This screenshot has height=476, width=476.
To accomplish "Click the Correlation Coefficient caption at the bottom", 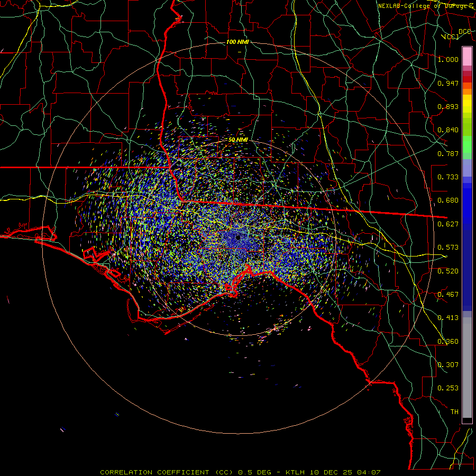I will 240,472.
